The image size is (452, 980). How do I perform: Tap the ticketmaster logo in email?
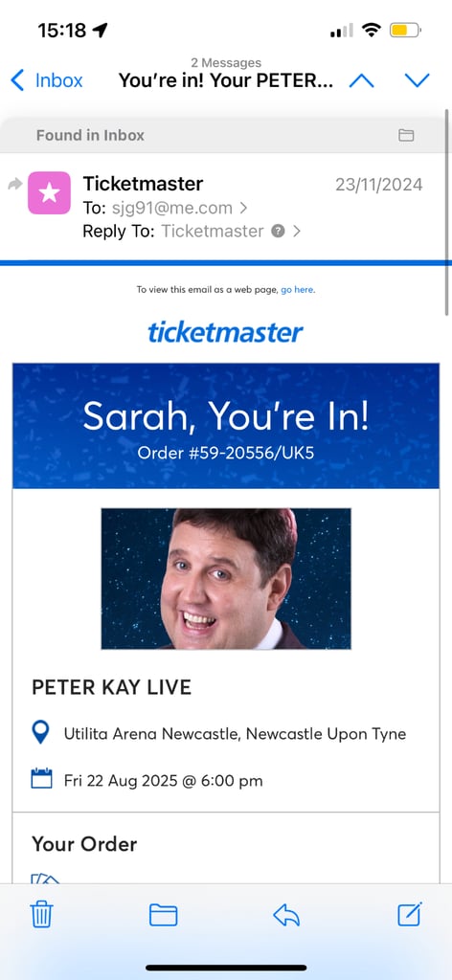pyautogui.click(x=226, y=332)
